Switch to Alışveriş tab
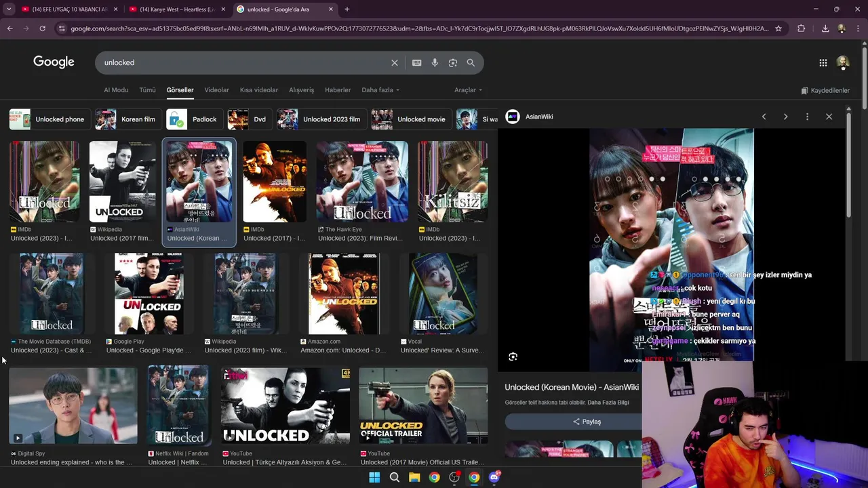This screenshot has height=488, width=868. [x=302, y=90]
